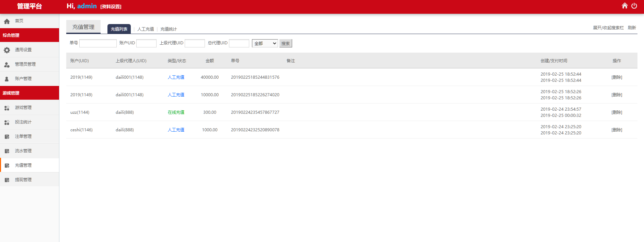Click the 刷新 refresh link

click(632, 28)
